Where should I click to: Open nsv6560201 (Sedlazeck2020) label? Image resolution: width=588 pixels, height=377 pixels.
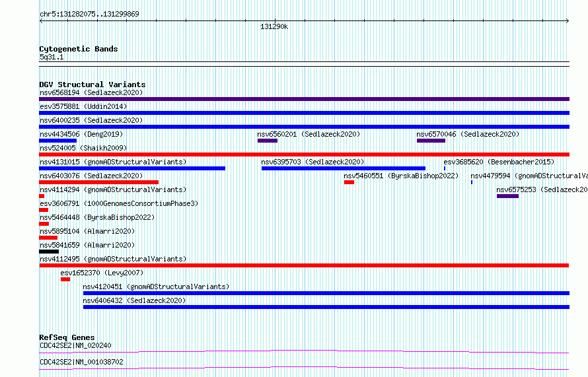pos(309,134)
